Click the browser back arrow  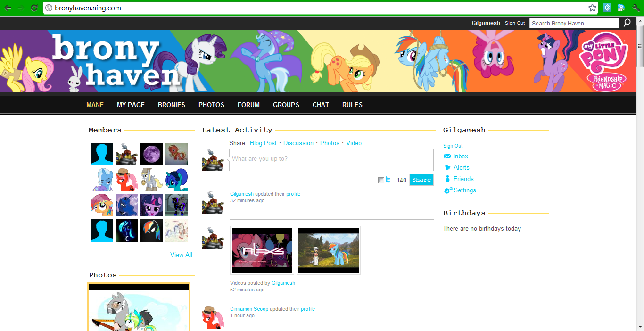(x=8, y=8)
